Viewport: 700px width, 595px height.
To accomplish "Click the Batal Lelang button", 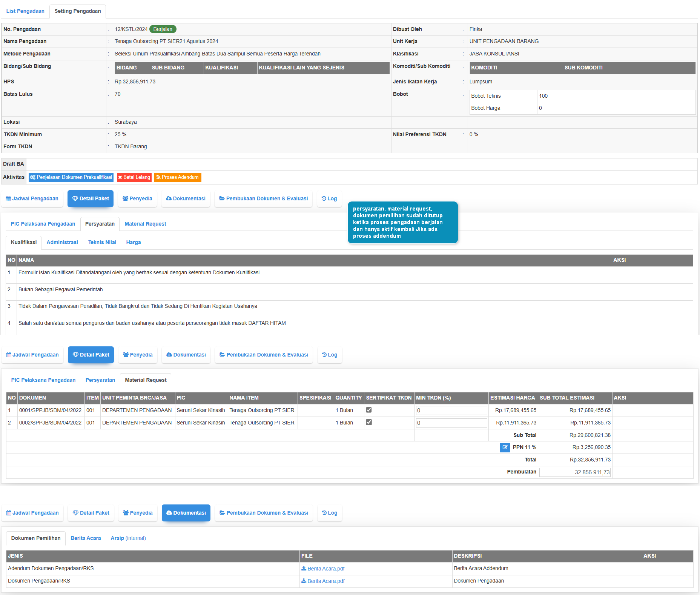I will [x=134, y=177].
